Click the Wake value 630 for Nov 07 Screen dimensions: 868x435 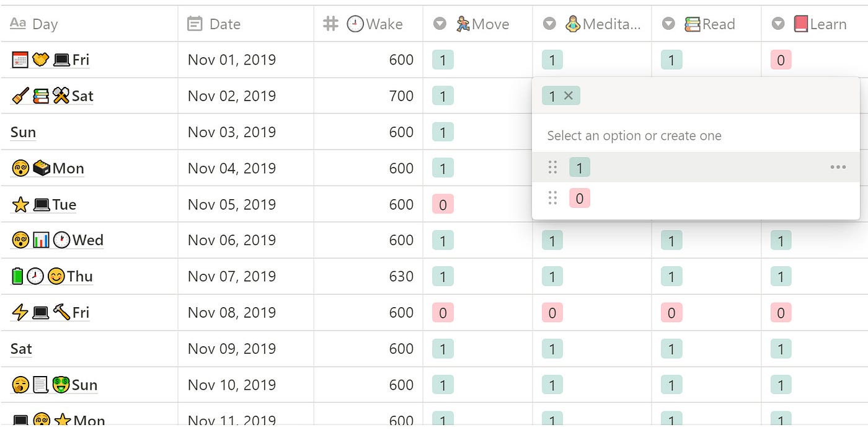point(401,276)
